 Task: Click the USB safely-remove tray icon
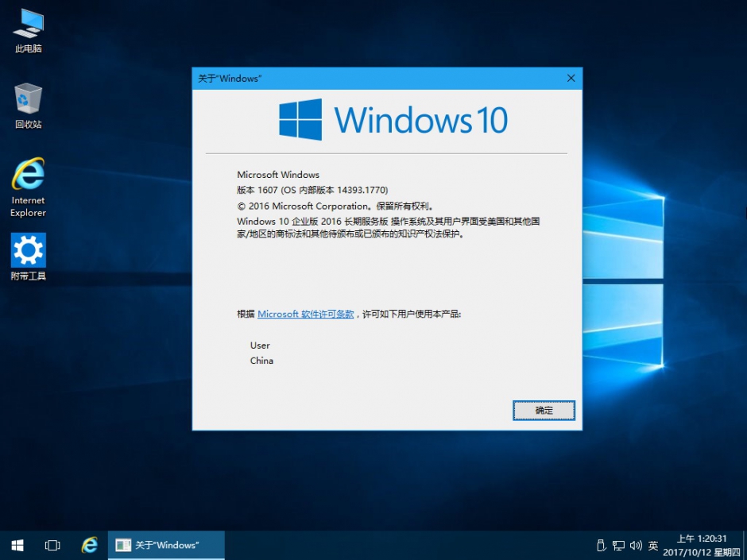602,545
